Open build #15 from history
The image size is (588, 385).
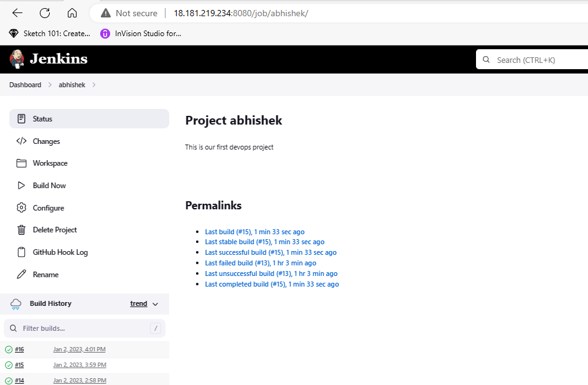tap(19, 364)
